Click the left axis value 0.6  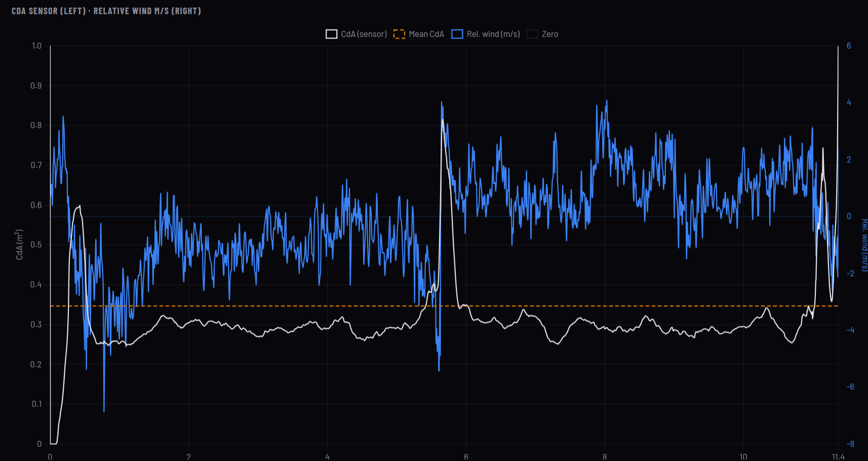(x=36, y=205)
